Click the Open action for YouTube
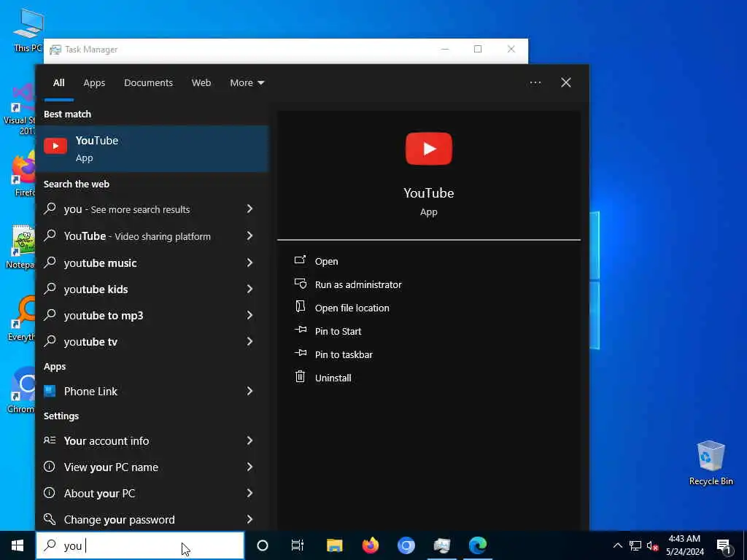This screenshot has height=560, width=747. [326, 262]
